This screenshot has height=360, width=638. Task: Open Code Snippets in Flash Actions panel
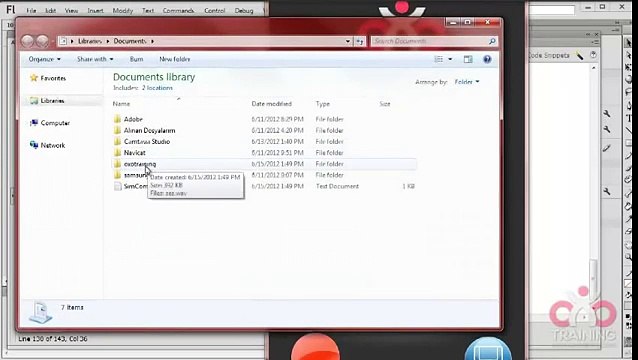(549, 55)
